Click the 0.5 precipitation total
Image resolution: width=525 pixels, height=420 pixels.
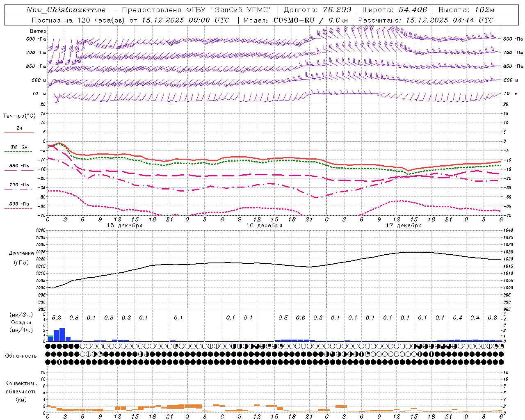[283, 318]
